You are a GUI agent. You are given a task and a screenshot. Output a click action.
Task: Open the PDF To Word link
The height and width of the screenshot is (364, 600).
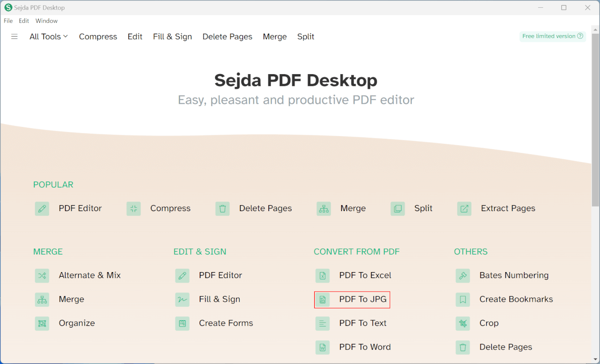(x=365, y=347)
